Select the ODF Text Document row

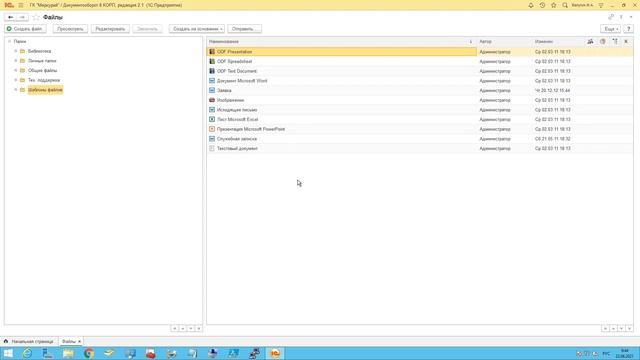click(420, 71)
